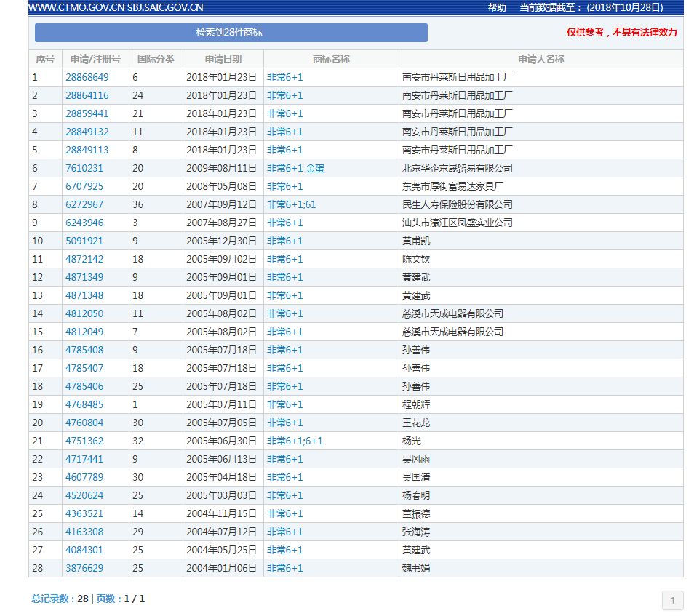Open registration number 28849113
694x616 pixels.
tap(87, 150)
